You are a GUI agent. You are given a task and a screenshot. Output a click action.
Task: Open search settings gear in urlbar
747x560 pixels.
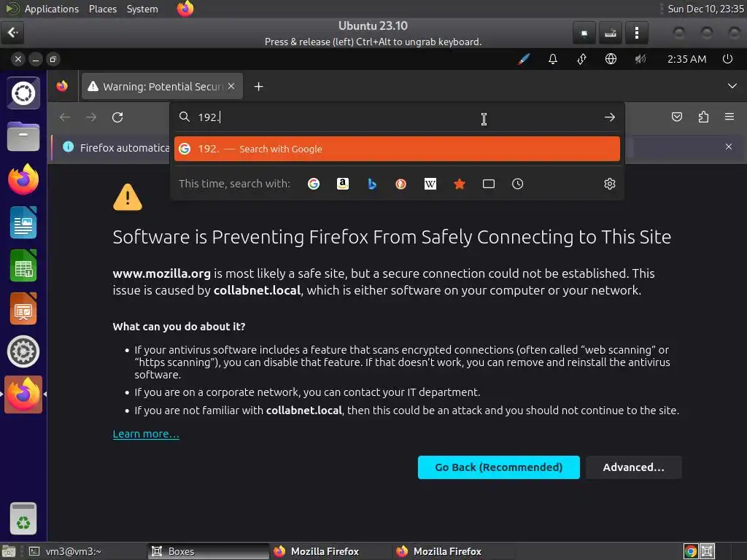(x=609, y=184)
